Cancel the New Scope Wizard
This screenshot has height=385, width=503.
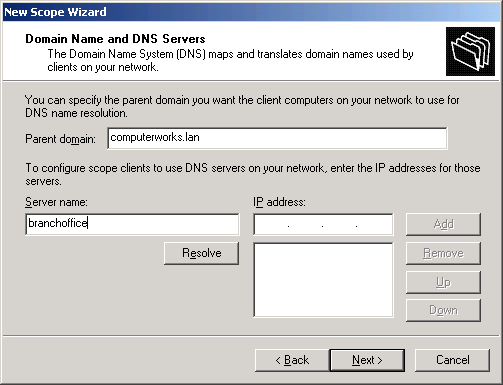(x=452, y=360)
